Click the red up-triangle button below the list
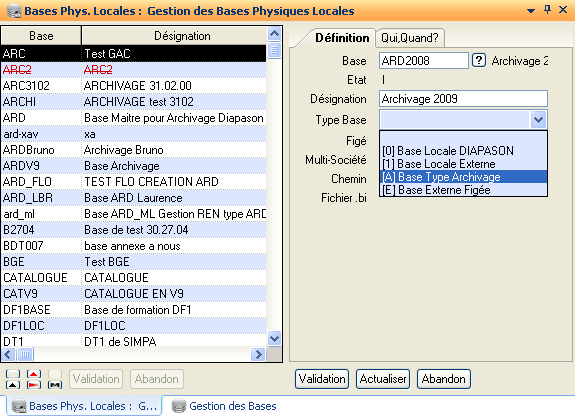This screenshot has height=418, width=575. (34, 374)
